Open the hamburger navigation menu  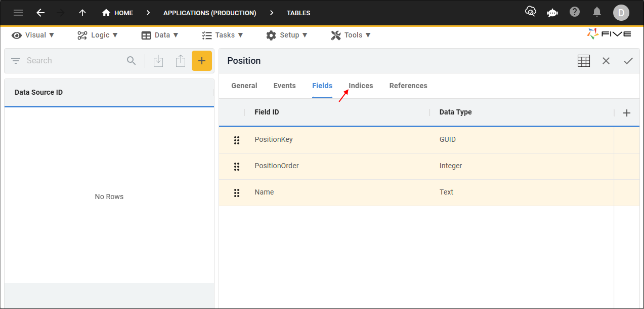pyautogui.click(x=18, y=13)
